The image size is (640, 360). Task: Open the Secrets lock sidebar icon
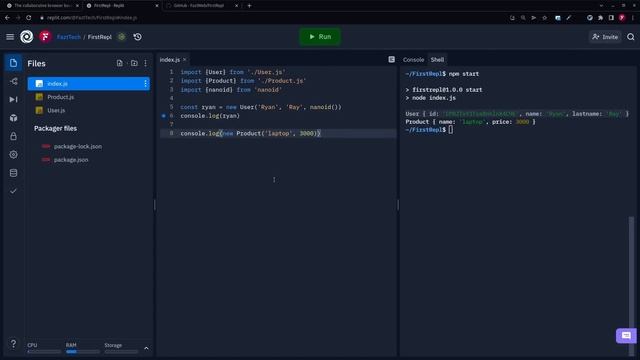[13, 136]
